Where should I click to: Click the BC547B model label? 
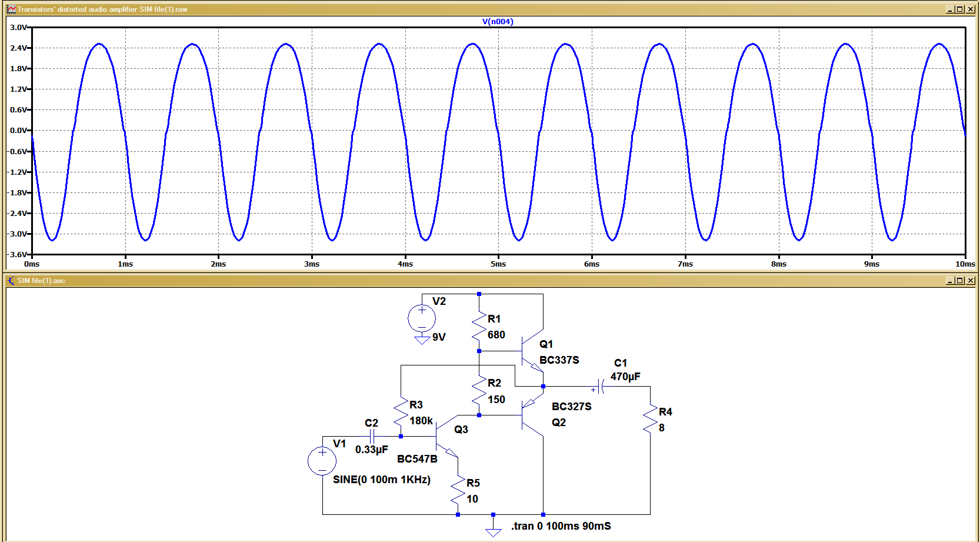coord(417,459)
